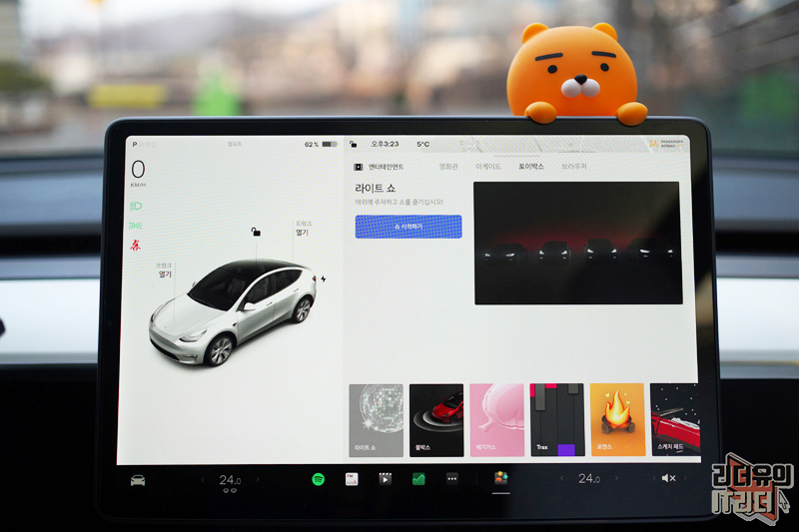Screen dimensions: 799x532
Task: Select the Trax card
Action: pos(557,420)
